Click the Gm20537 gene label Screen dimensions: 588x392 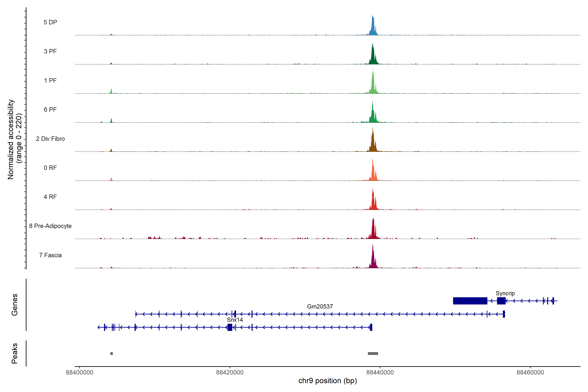pos(320,307)
